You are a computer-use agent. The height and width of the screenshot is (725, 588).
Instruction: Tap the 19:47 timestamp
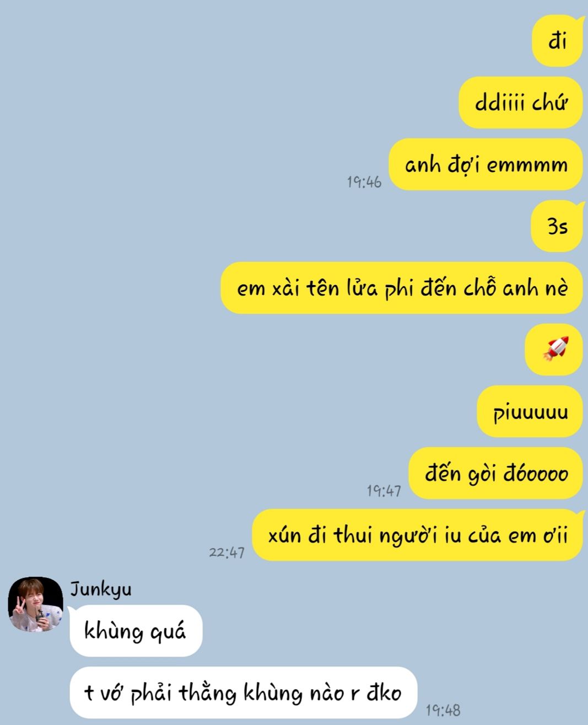tap(384, 490)
